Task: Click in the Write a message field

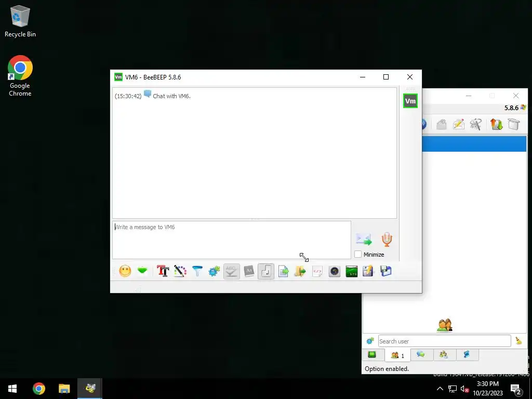Action: (232, 240)
